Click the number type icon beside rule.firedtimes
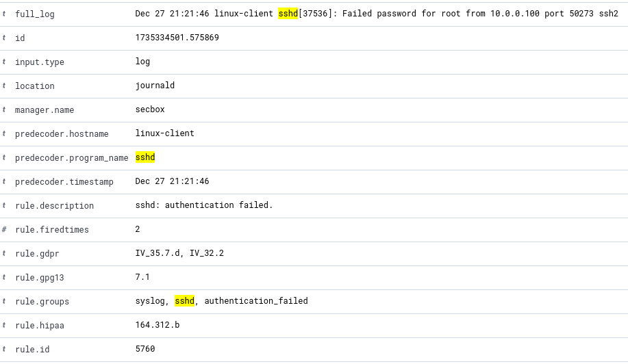The image size is (628, 364). [4, 230]
